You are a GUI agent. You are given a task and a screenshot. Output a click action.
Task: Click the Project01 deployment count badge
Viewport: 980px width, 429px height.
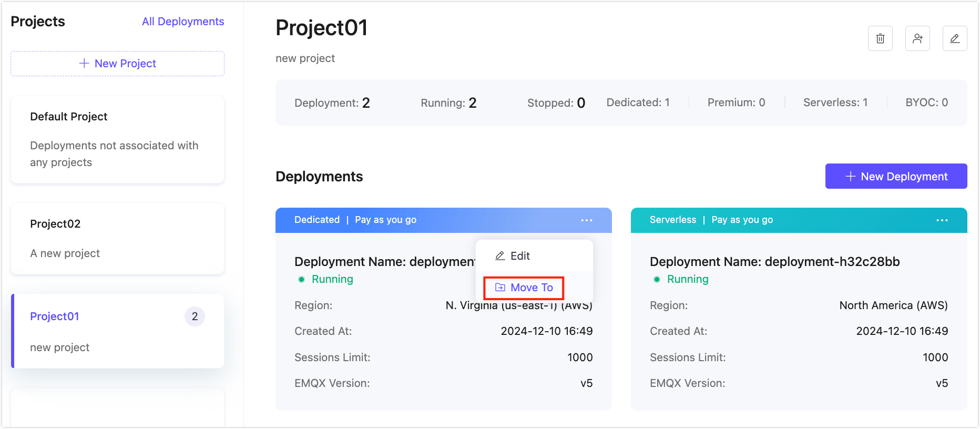coord(195,316)
